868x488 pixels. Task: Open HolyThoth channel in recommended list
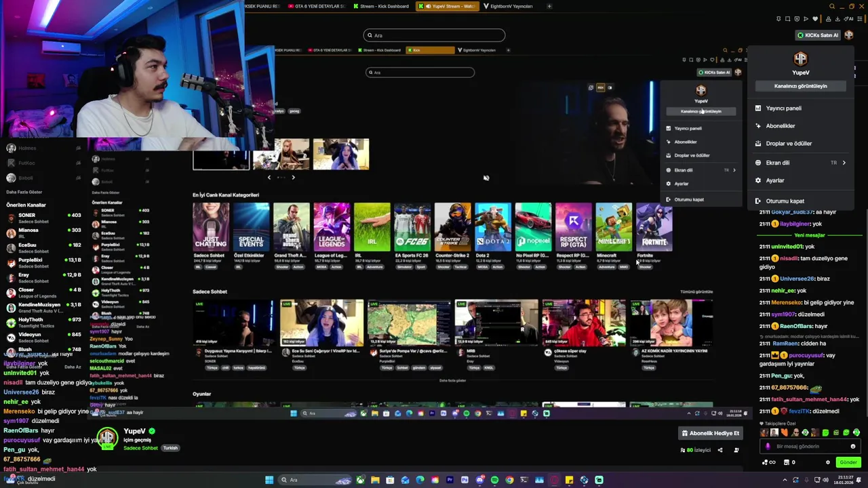click(43, 323)
